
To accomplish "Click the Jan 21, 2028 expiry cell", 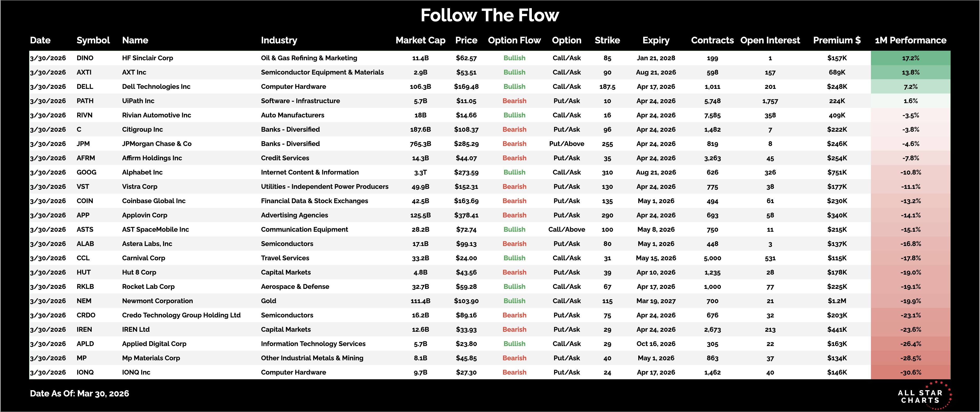I will coord(655,58).
